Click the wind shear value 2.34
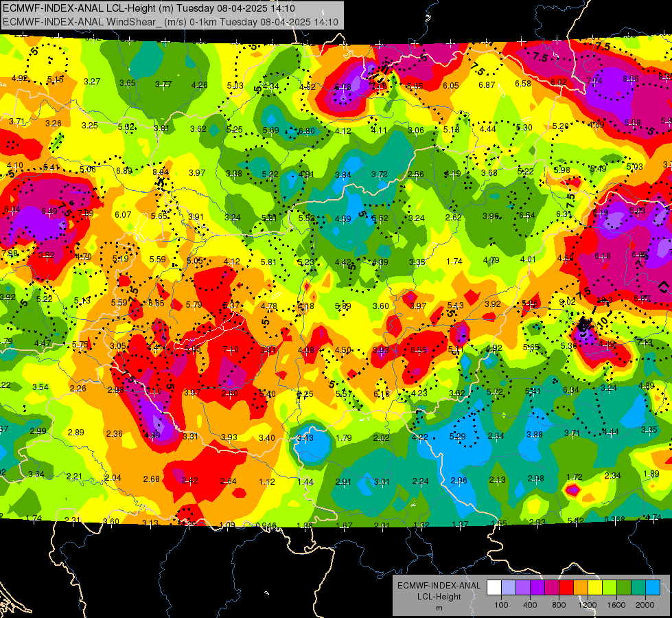 [x=613, y=475]
